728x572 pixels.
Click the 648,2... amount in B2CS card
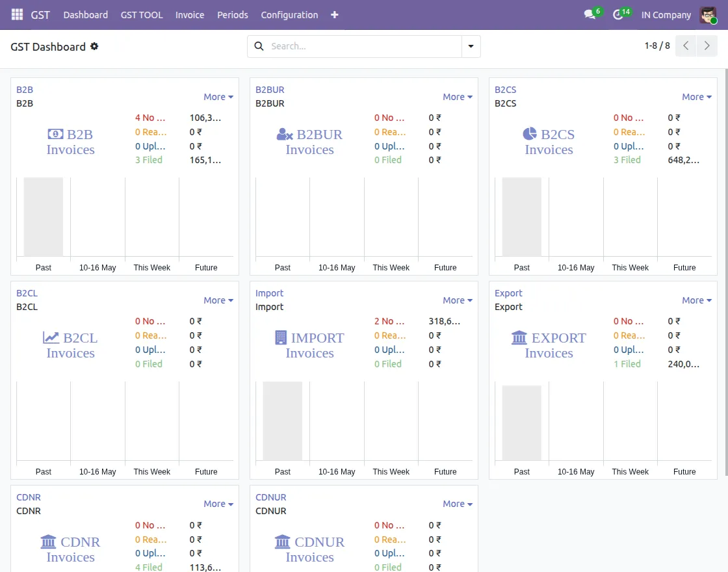[x=683, y=160]
